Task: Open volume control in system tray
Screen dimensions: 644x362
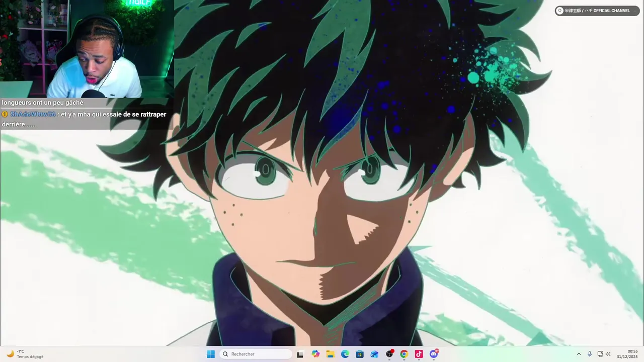Action: (608, 354)
